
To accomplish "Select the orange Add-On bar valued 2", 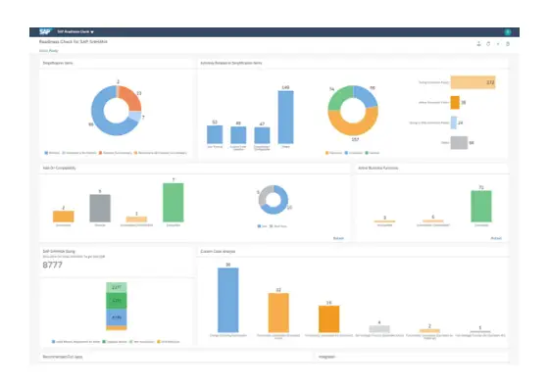I will 64,217.
